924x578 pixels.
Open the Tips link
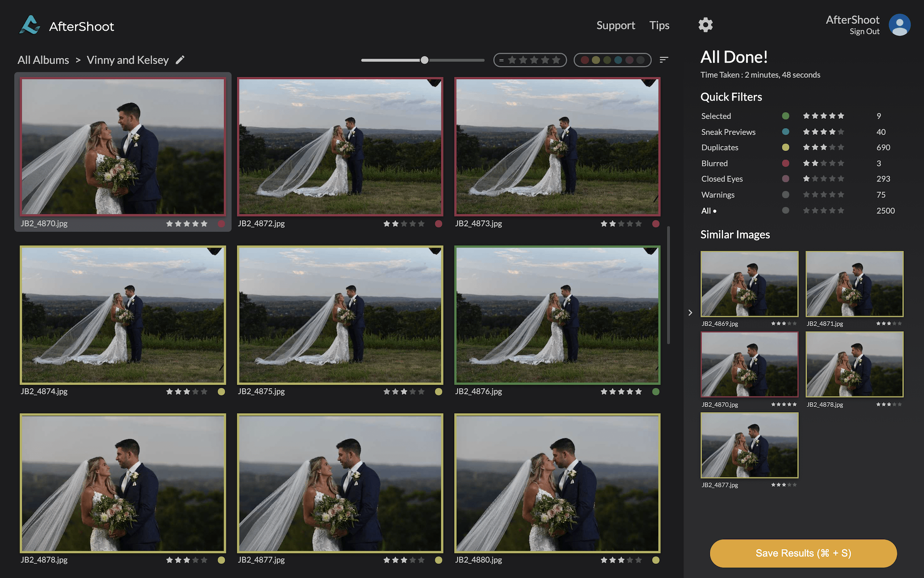659,26
